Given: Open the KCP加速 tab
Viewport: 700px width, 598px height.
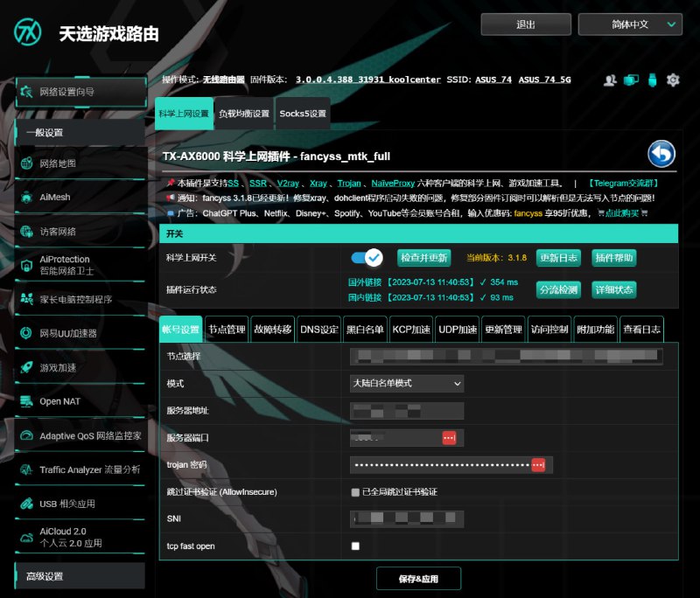Looking at the screenshot, I should coord(411,330).
